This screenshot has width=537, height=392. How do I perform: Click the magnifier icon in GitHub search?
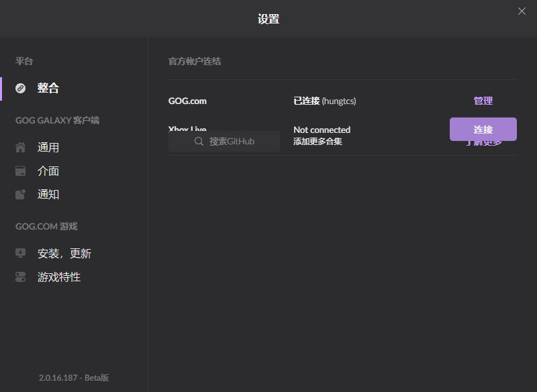coord(199,141)
